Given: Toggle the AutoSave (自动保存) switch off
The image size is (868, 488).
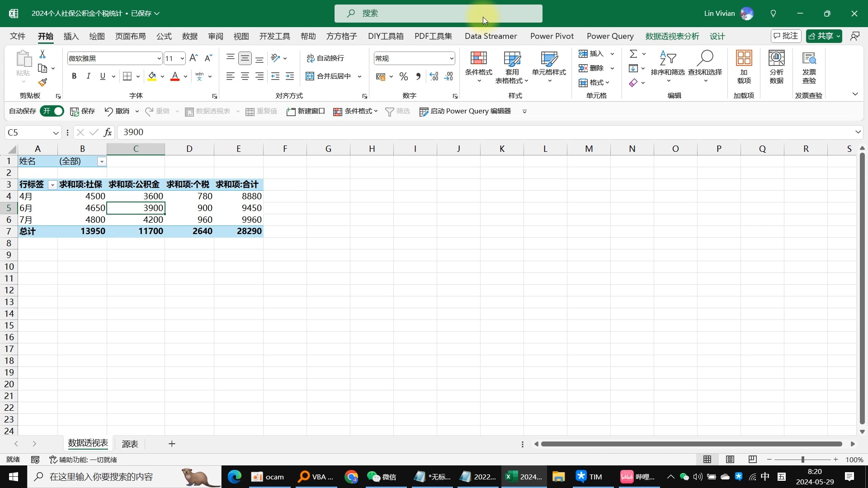Looking at the screenshot, I should click(x=52, y=111).
